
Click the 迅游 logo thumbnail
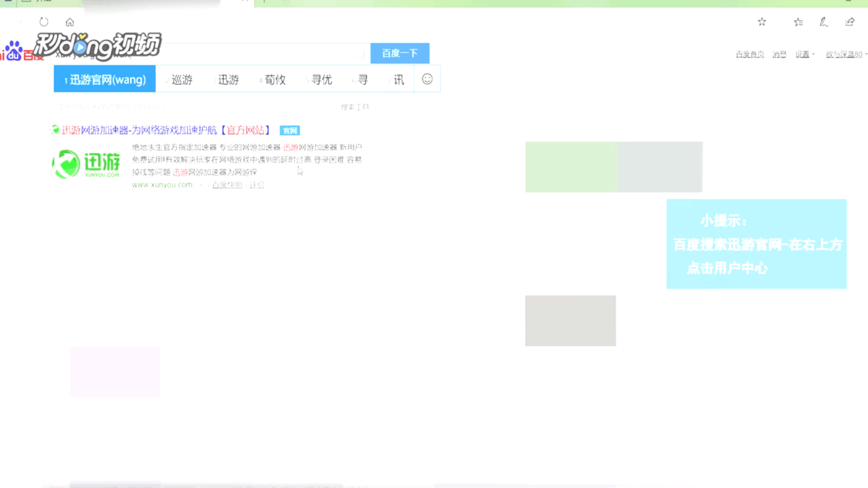(x=86, y=164)
